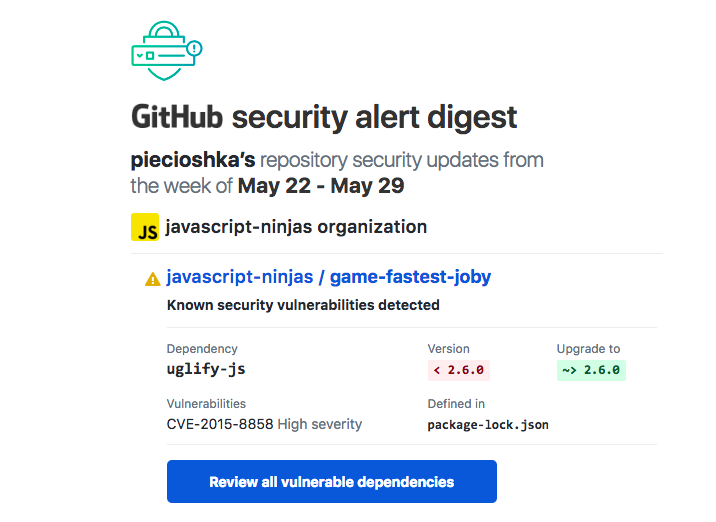Click the Defined in label
The image size is (716, 522).
coord(456,404)
